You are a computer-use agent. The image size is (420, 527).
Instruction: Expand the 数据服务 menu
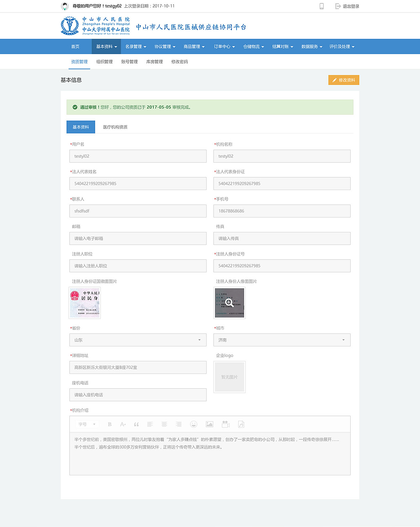(x=312, y=47)
